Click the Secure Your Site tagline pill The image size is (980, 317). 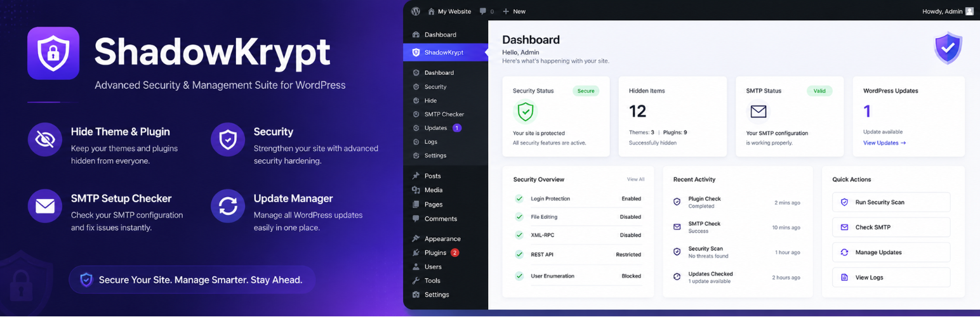(192, 280)
